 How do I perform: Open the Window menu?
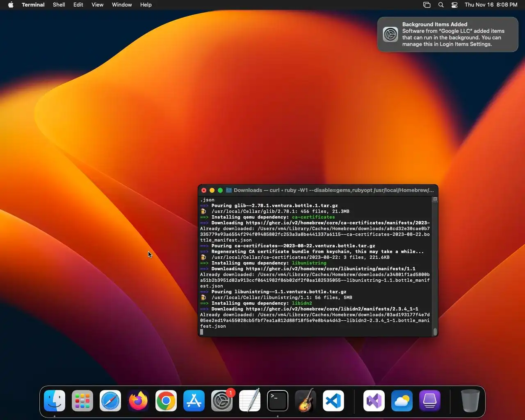pos(122,5)
